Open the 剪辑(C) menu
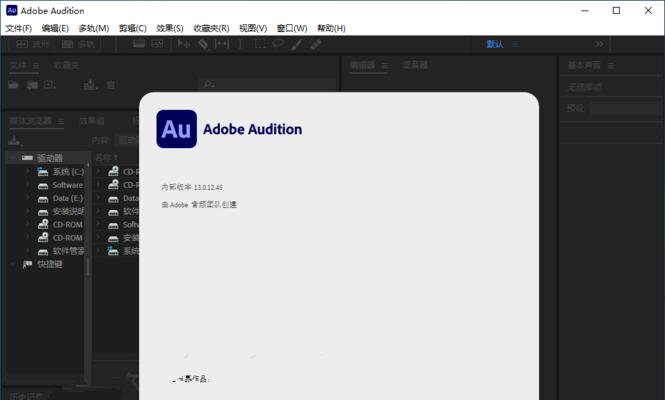665x400 pixels. click(x=133, y=28)
